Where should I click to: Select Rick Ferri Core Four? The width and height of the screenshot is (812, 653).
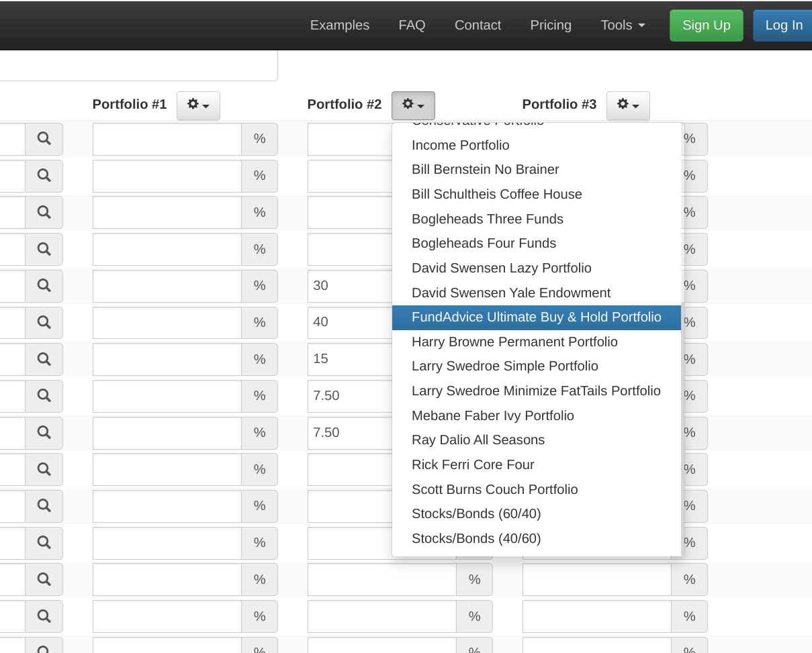click(537, 465)
